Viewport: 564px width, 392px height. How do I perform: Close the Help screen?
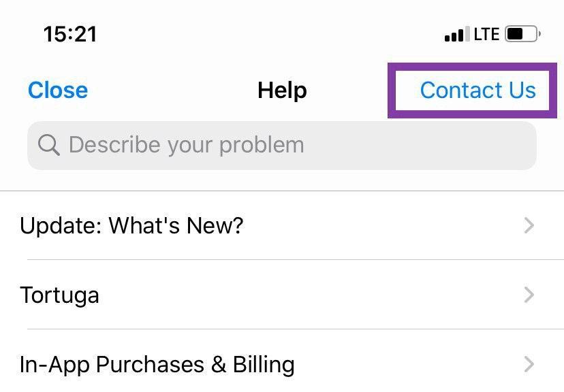pos(57,90)
